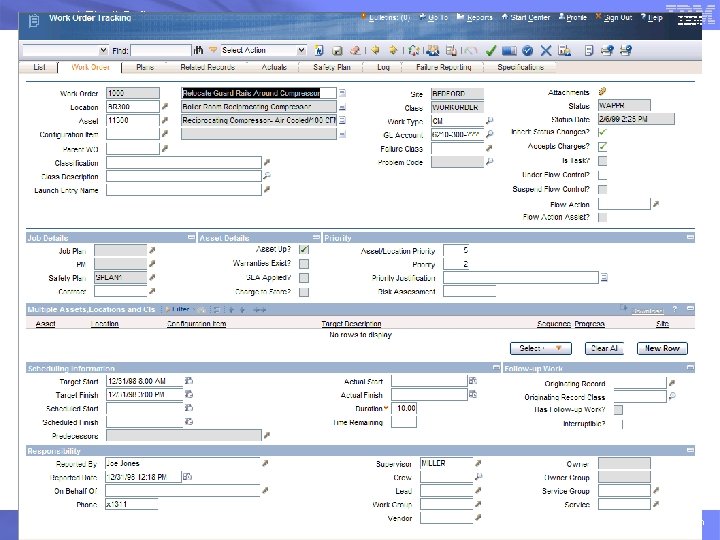Open lookup arrow beside Parent WO field

click(x=165, y=148)
